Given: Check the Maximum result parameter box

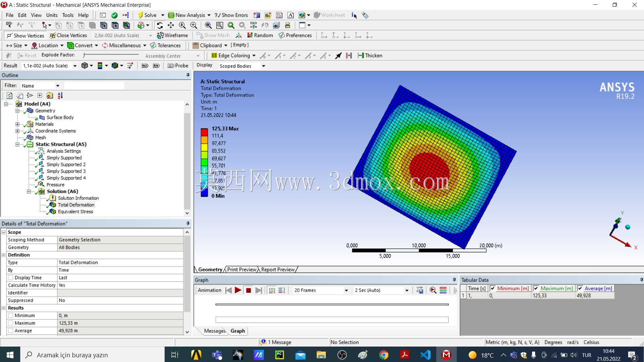Looking at the screenshot, I should (10, 323).
